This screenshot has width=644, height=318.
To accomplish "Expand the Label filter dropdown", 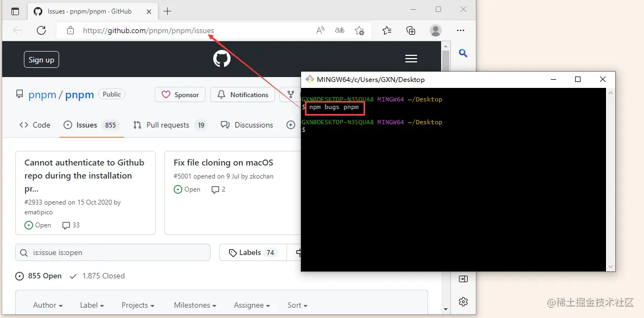I will [92, 305].
